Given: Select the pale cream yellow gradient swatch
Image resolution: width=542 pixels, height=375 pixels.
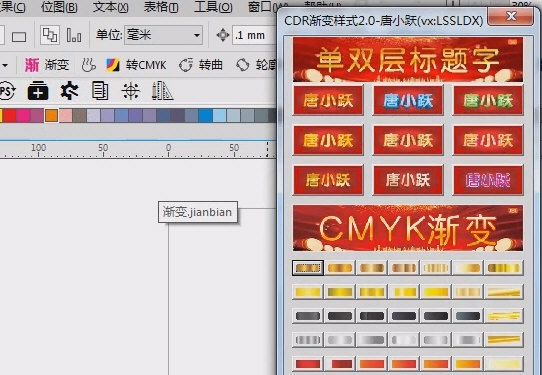Looking at the screenshot, I should point(504,364).
